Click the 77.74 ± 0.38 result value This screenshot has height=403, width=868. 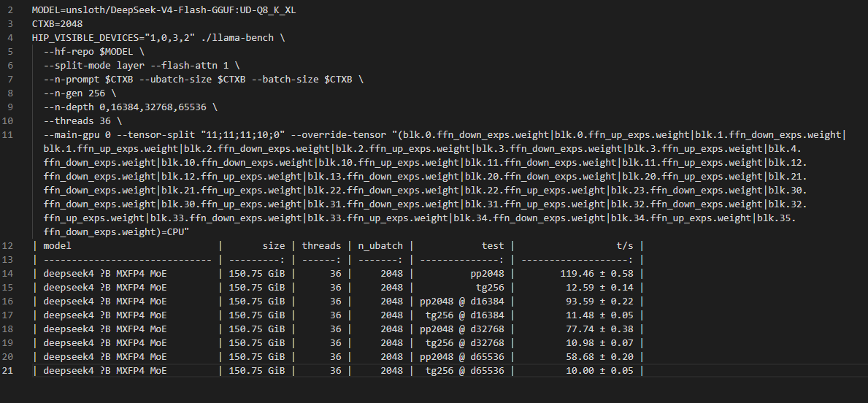pos(599,329)
